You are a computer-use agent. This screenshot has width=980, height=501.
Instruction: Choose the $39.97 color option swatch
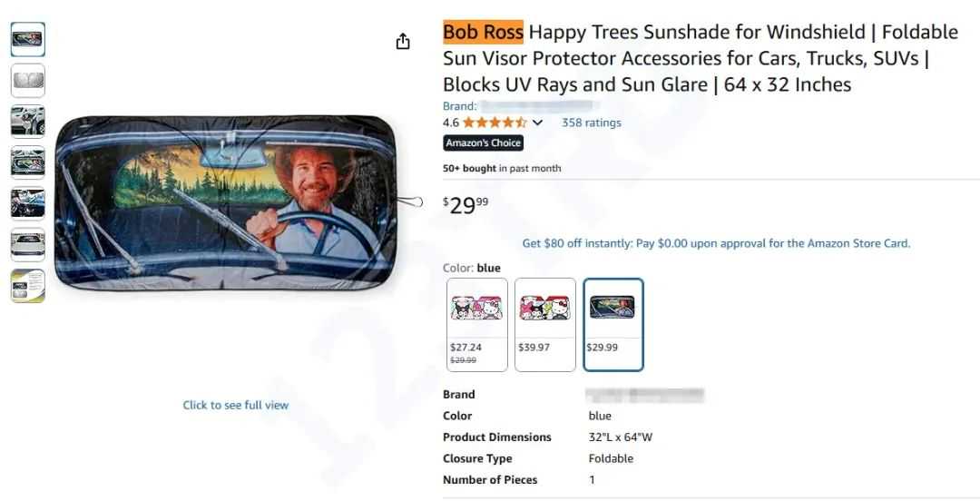click(544, 324)
